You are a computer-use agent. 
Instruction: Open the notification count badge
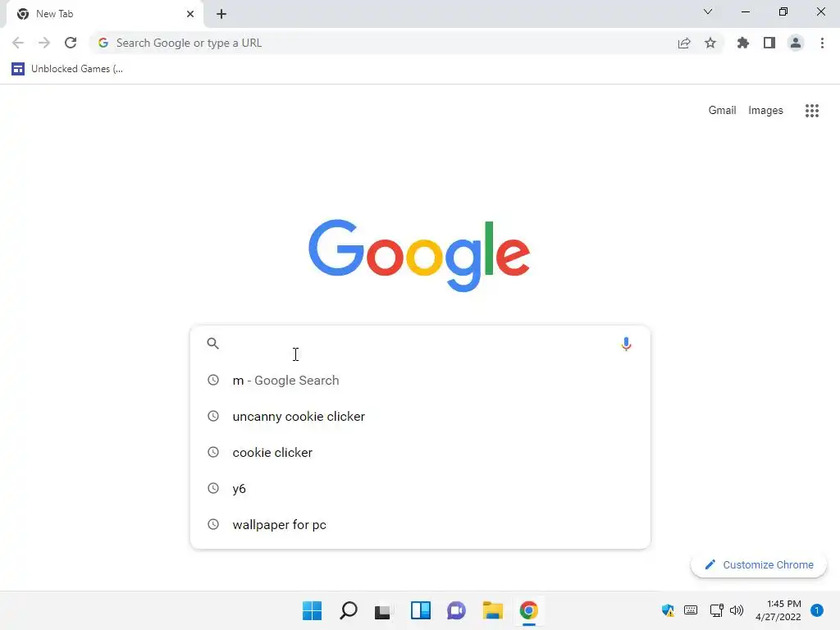[817, 610]
